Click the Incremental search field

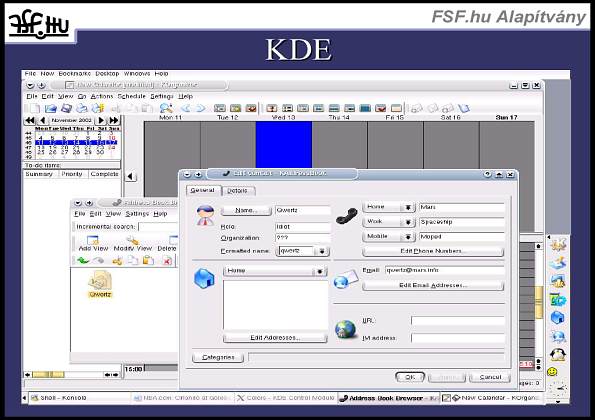click(x=158, y=227)
